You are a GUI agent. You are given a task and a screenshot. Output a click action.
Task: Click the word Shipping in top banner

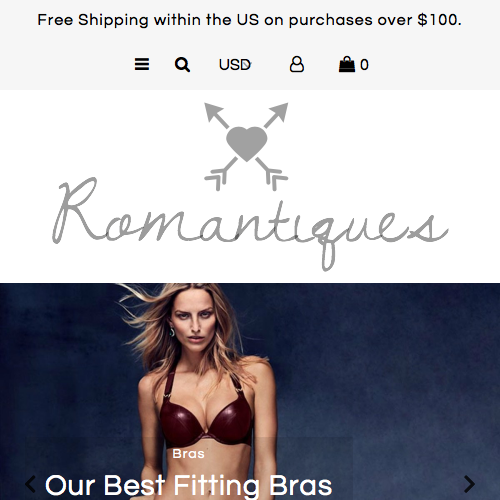point(113,20)
